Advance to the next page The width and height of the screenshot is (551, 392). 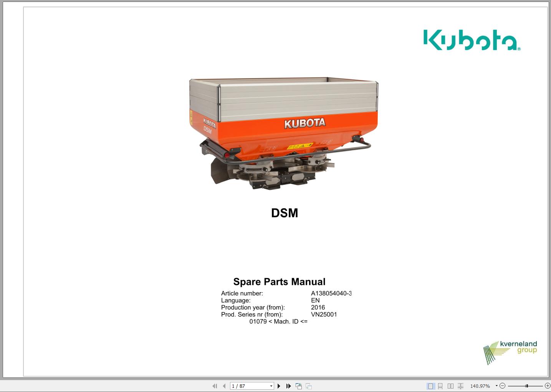(x=279, y=385)
